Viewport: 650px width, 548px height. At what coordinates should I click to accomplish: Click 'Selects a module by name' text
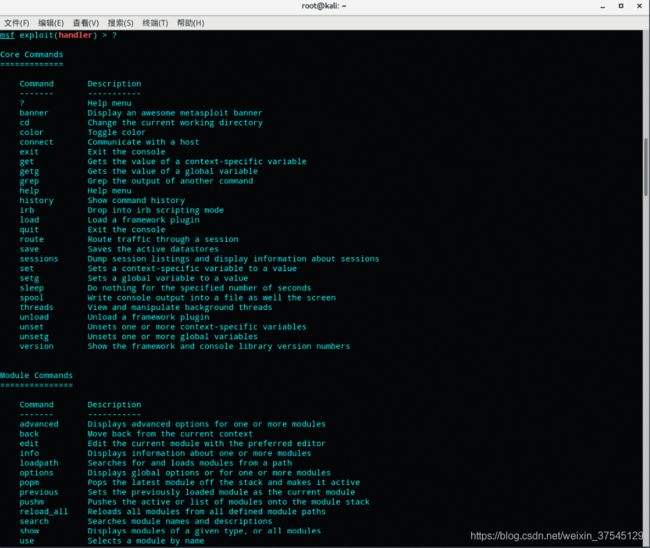(x=146, y=541)
